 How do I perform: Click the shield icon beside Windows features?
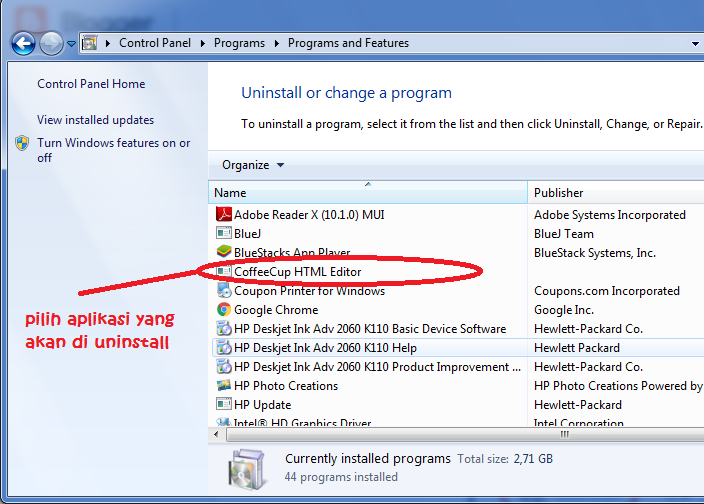[22, 143]
